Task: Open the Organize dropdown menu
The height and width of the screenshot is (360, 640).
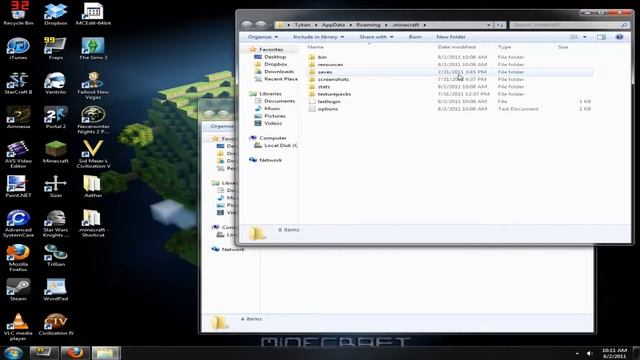Action: click(x=263, y=37)
